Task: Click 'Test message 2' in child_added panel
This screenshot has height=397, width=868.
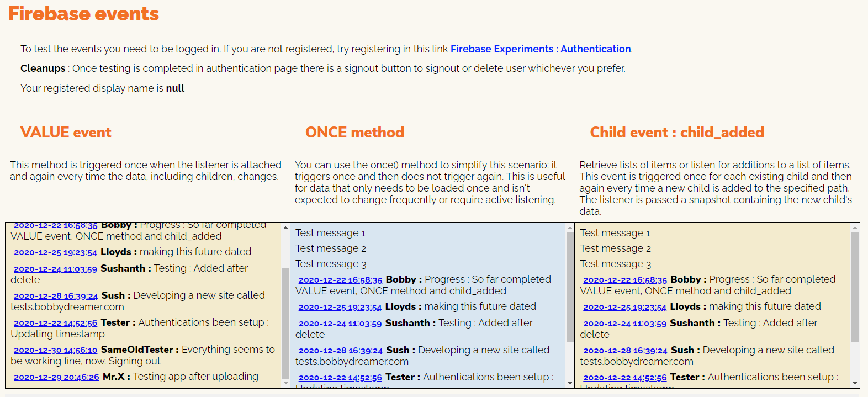Action: click(615, 248)
